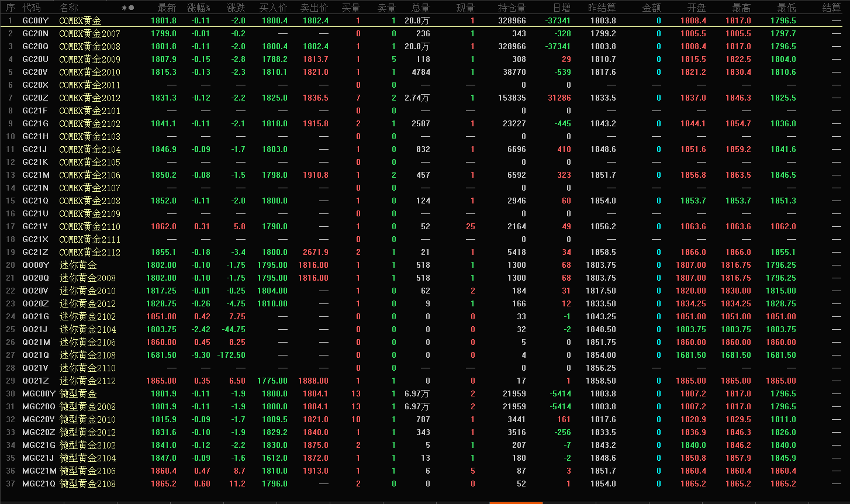Click the 迷你黄金2104 contract name
The image size is (850, 504).
point(88,329)
